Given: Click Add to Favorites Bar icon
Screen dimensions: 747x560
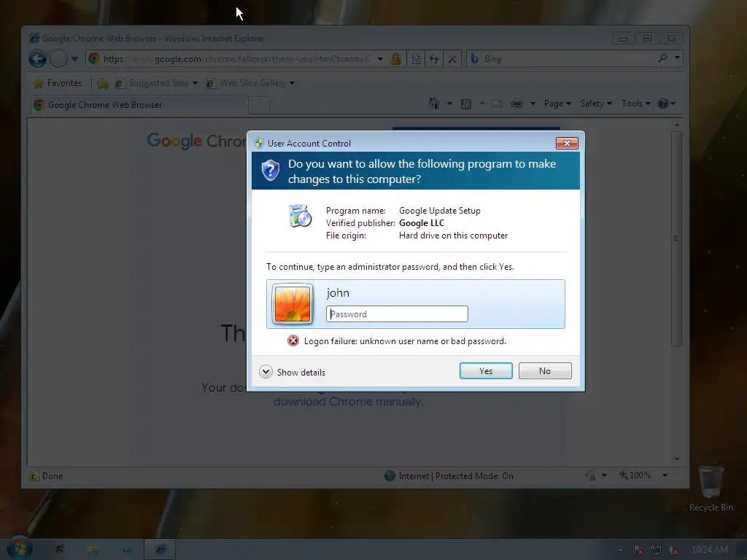Looking at the screenshot, I should [102, 84].
